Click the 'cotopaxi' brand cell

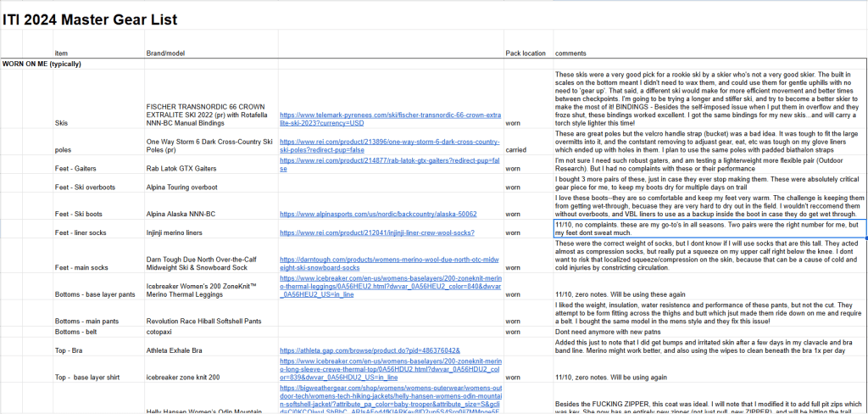pos(162,335)
